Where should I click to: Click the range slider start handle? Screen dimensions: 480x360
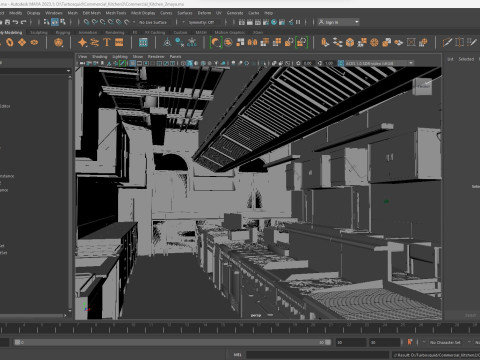17,342
